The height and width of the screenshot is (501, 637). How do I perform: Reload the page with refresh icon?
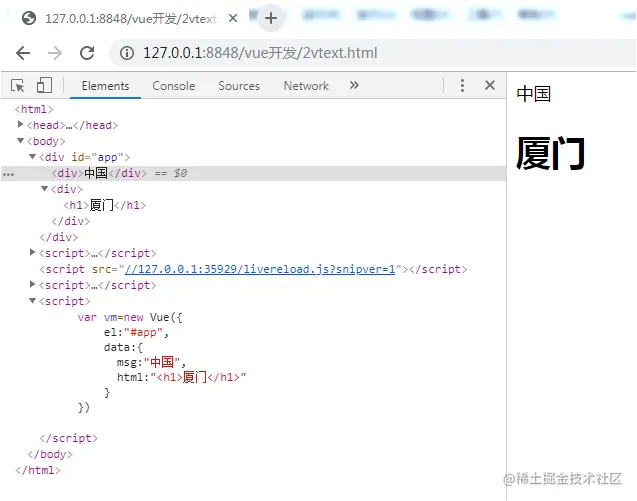click(87, 53)
